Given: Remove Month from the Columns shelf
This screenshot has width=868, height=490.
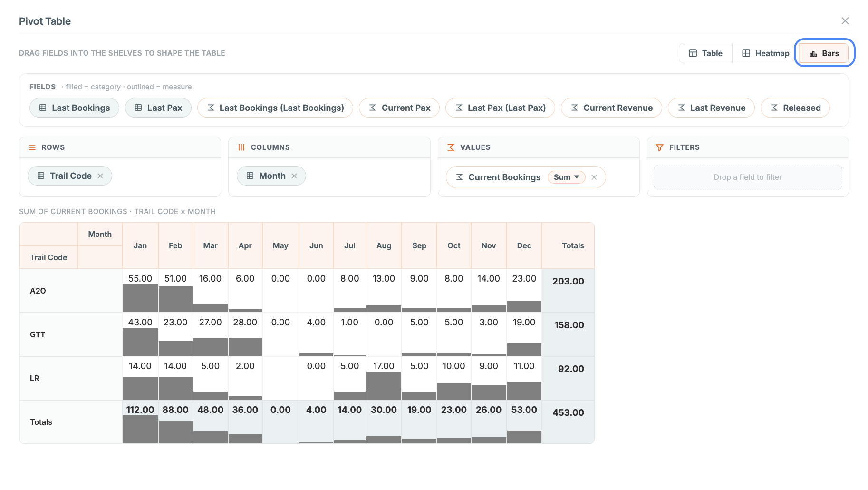Looking at the screenshot, I should [294, 176].
